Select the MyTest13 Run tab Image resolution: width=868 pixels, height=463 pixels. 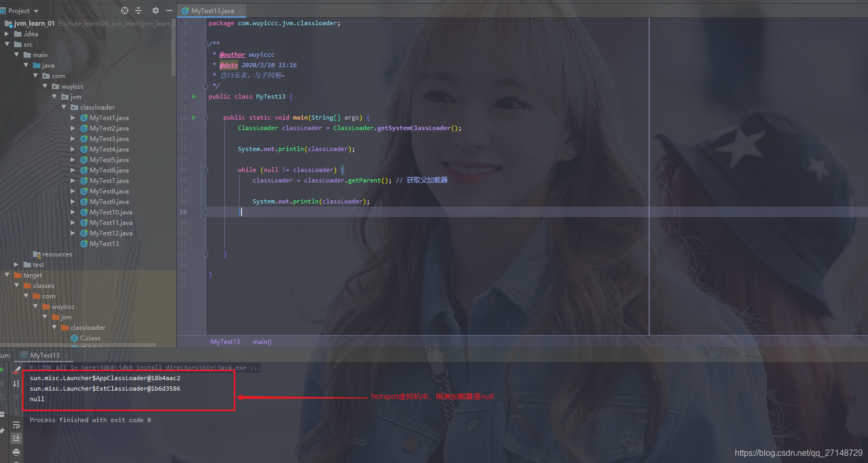[45, 355]
